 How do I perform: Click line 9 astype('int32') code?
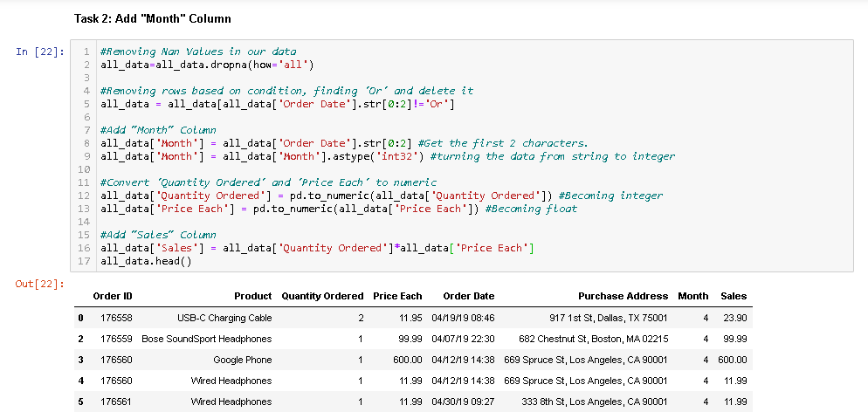click(x=388, y=156)
